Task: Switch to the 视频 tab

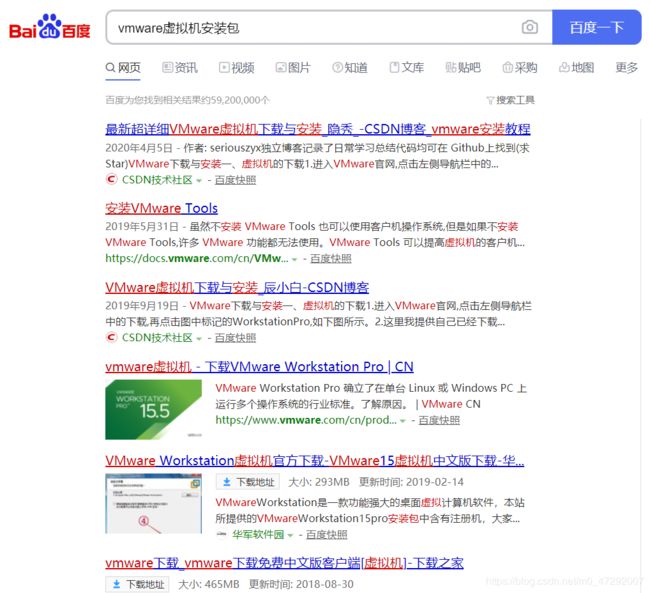Action: coord(237,68)
